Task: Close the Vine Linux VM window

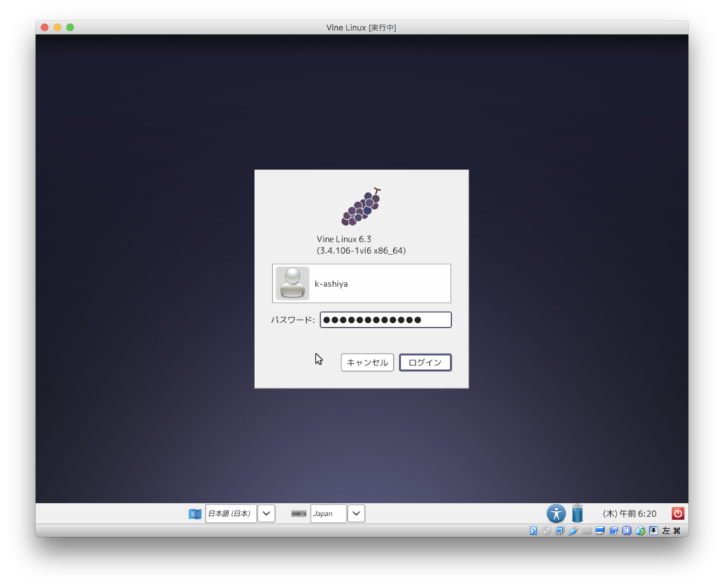Action: pyautogui.click(x=45, y=28)
